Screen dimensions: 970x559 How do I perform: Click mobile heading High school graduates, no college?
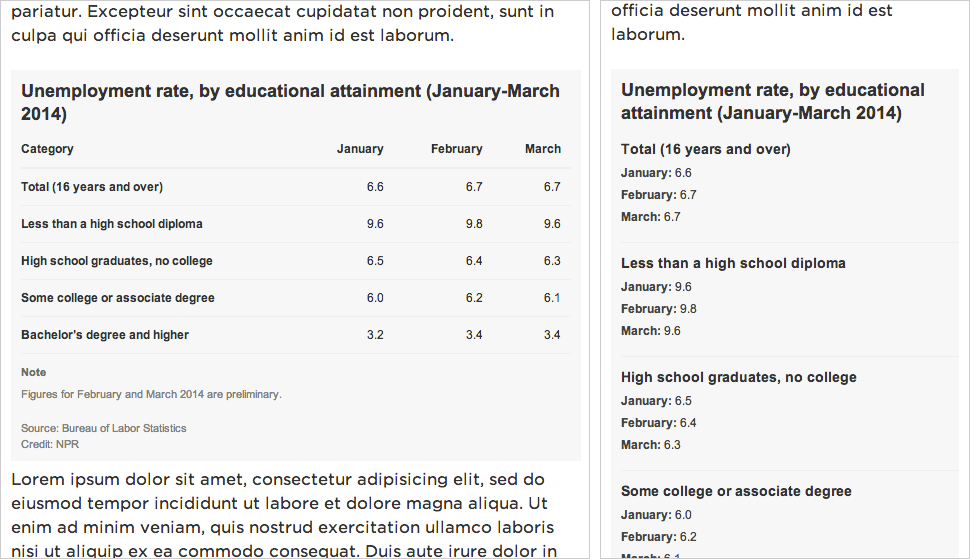(x=739, y=377)
